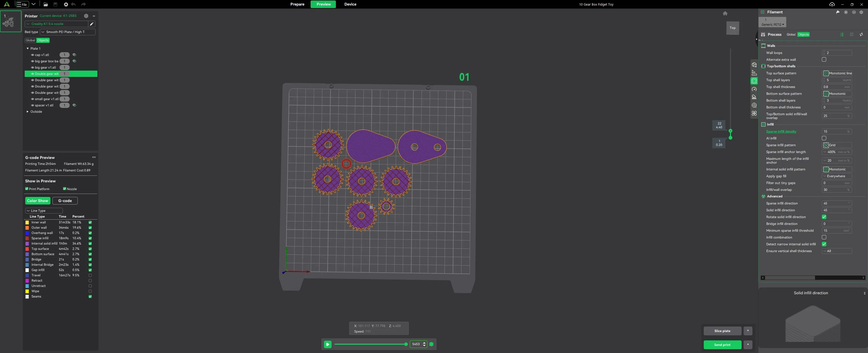
Task: Click Color Show button
Action: tap(38, 201)
